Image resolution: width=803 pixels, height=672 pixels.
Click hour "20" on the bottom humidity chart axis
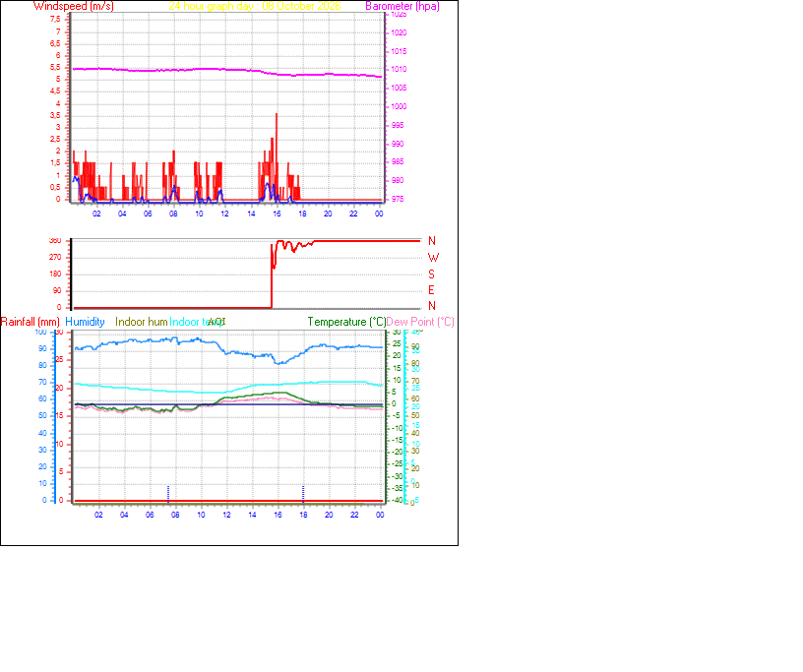329,515
